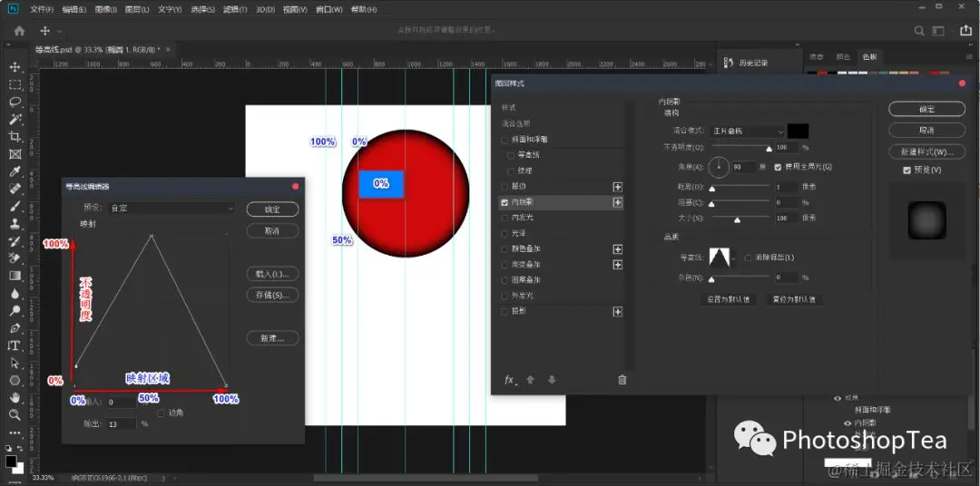Click 确定 OK in the Contour Editor
Screen dimensions: 980x486
(x=272, y=209)
